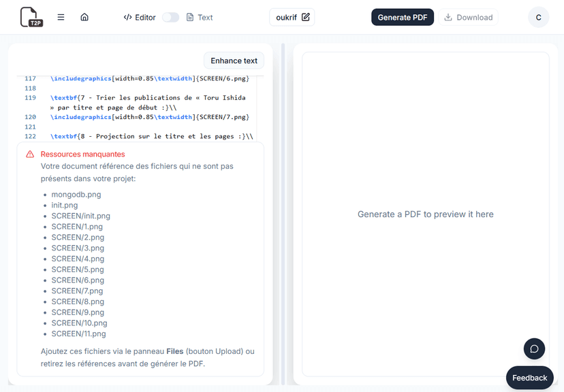Open the chat bubble icon
This screenshot has height=392, width=564.
coord(534,348)
